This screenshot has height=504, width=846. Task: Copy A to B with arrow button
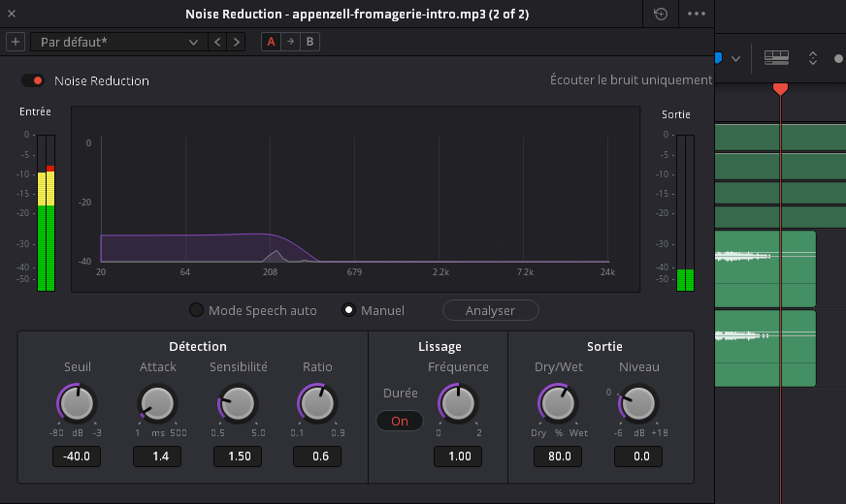(x=290, y=42)
